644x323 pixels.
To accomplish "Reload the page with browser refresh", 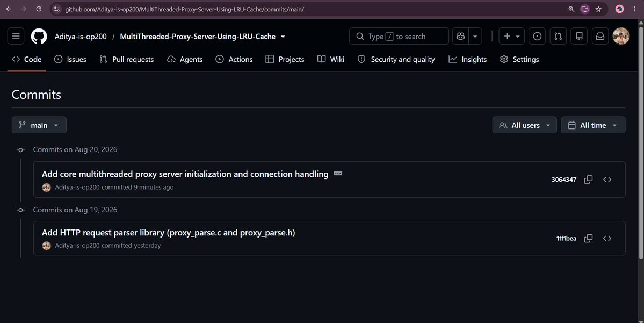I will point(39,9).
